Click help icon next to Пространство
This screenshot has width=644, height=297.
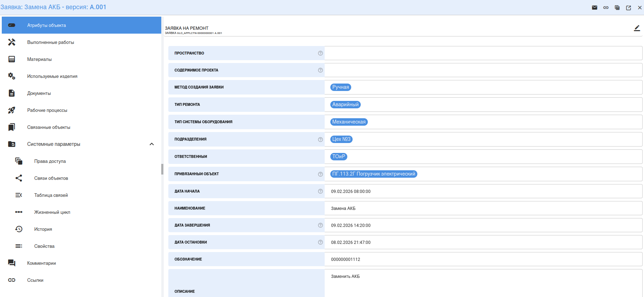tap(320, 53)
